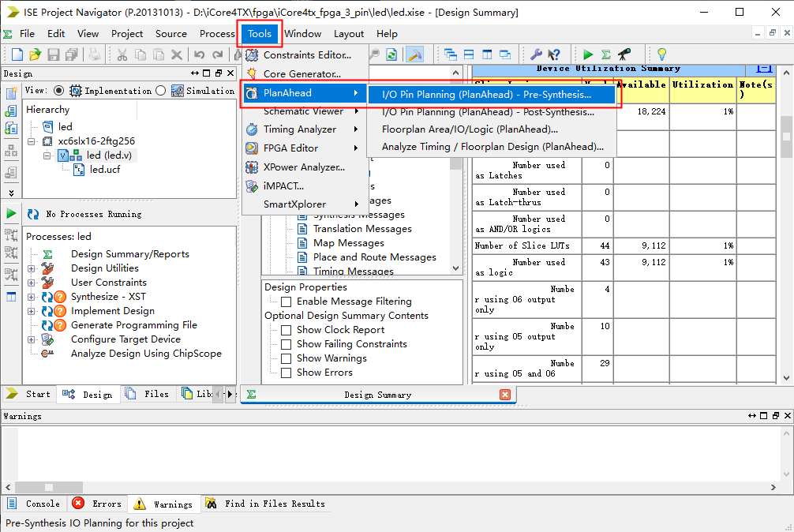Click the wrench settings toolbar icon
This screenshot has height=532, width=794.
click(x=536, y=54)
